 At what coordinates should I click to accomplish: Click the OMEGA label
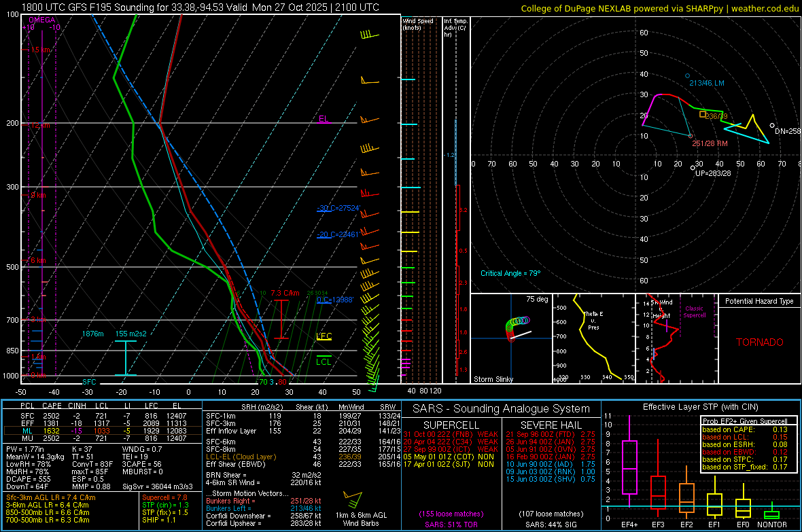[42, 20]
